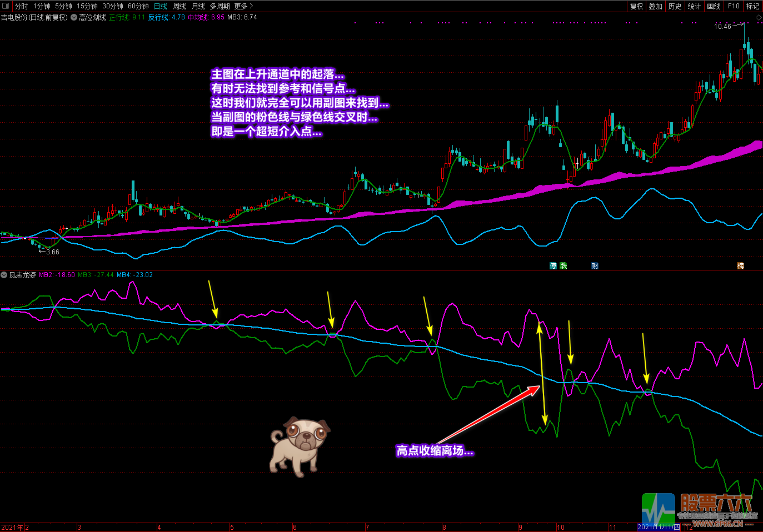Image resolution: width=763 pixels, height=532 pixels.
Task: Toggle 复权 price adjustment
Action: click(636, 6)
